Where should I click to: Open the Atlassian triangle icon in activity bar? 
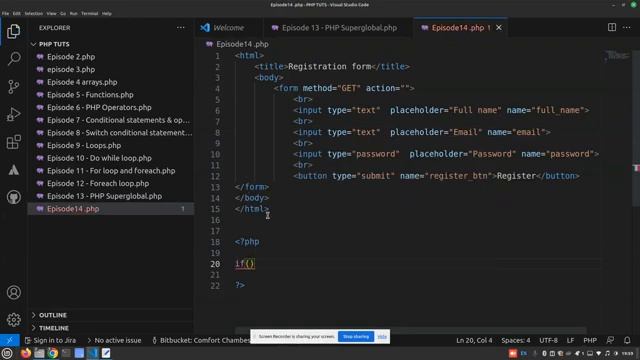pos(13,170)
